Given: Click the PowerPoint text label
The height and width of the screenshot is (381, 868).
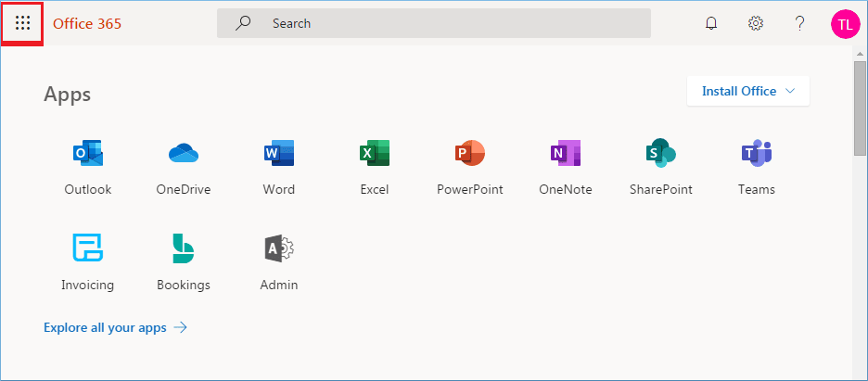Looking at the screenshot, I should 470,190.
